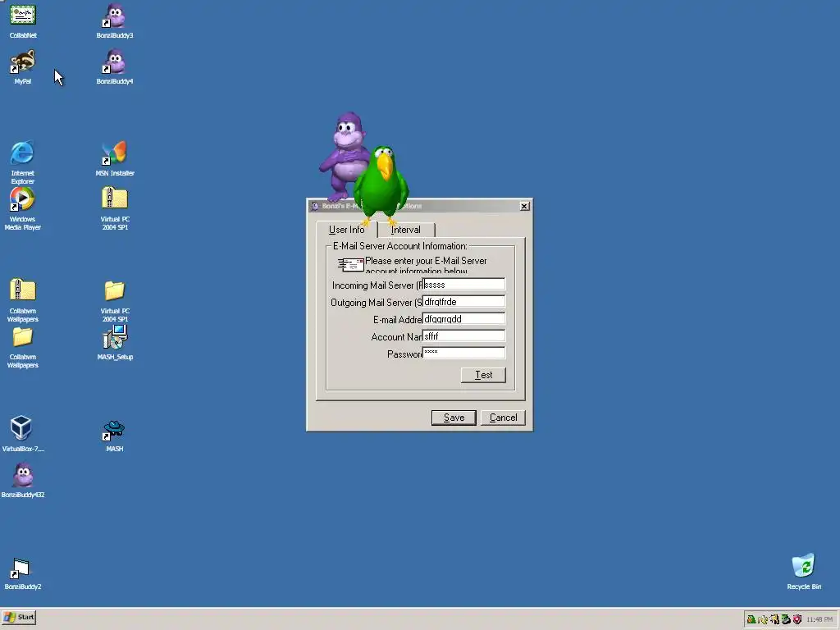Viewport: 840px width, 630px height.
Task: Select the MyPal raccoon shortcut
Action: [22, 67]
